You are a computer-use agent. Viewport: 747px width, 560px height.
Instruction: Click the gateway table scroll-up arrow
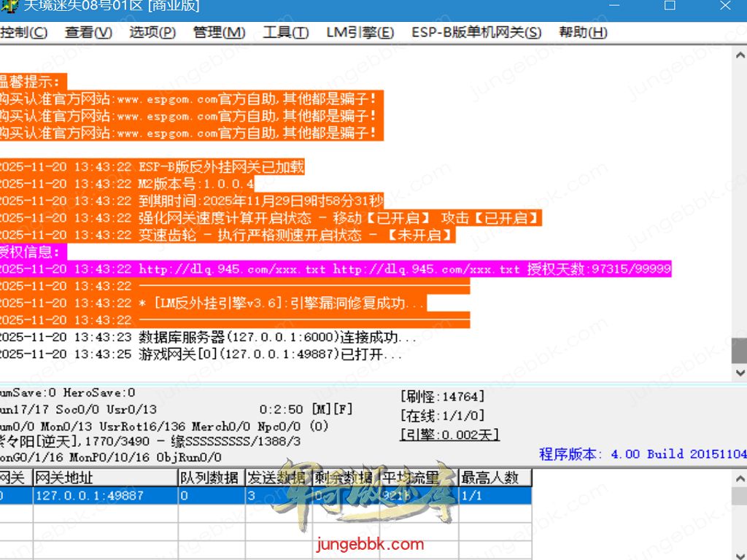pyautogui.click(x=739, y=478)
